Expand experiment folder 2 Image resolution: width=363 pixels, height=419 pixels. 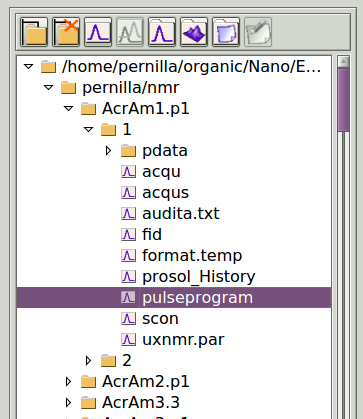pyautogui.click(x=88, y=360)
